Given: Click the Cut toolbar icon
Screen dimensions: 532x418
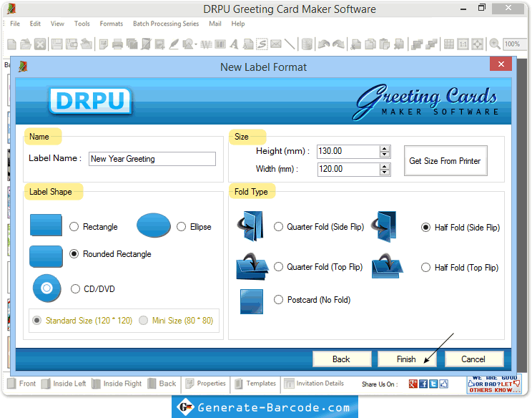Looking at the screenshot, I should (x=356, y=44).
